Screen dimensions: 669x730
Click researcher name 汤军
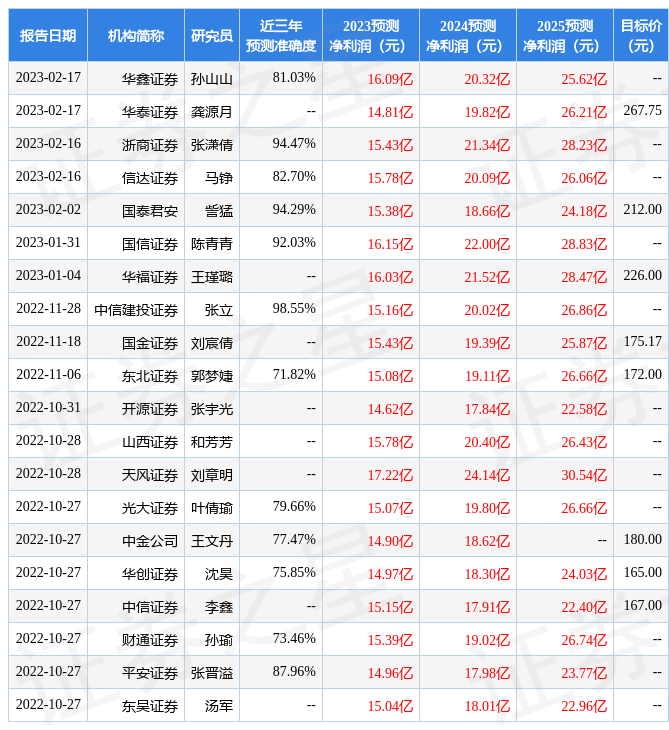[219, 707]
